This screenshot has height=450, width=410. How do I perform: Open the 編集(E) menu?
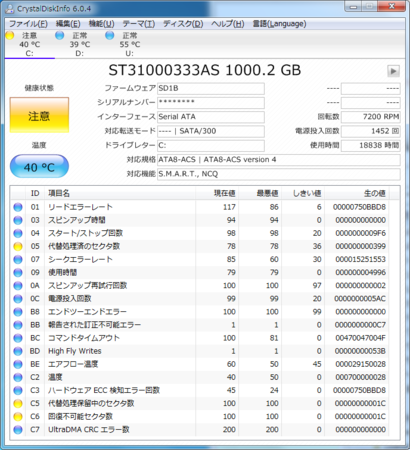coord(68,24)
